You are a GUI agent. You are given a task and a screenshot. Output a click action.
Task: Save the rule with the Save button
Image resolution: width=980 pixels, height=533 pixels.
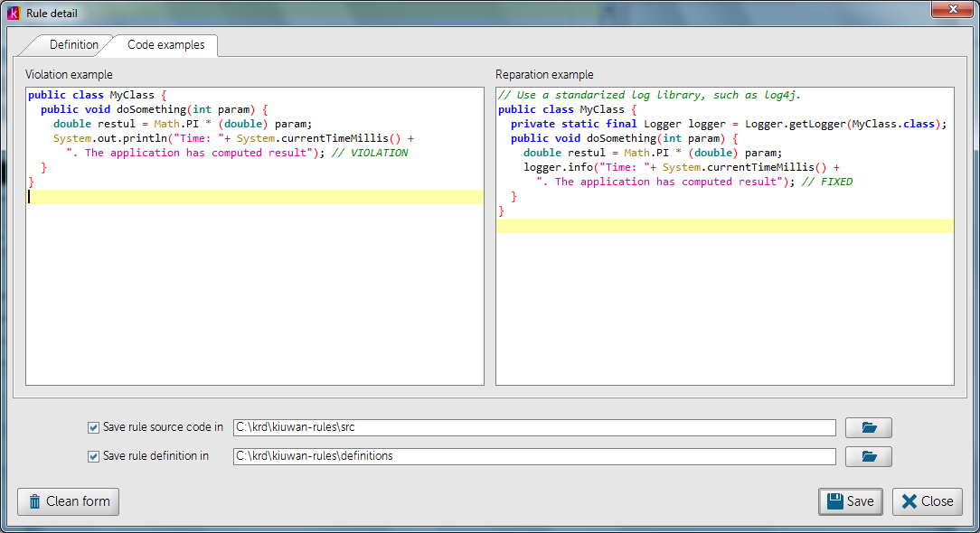(x=850, y=501)
